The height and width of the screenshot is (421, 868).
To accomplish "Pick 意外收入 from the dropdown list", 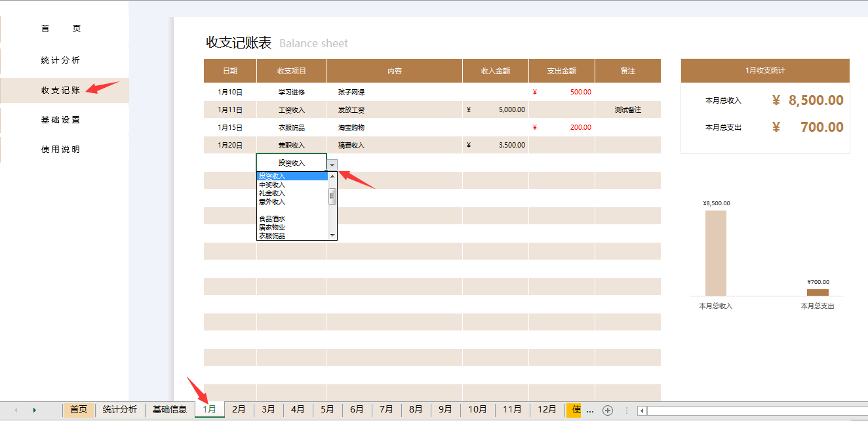I will tap(292, 201).
